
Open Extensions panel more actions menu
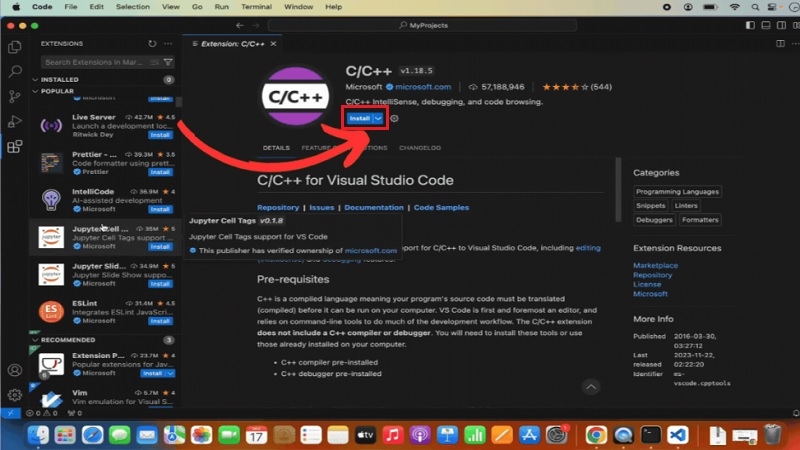point(168,44)
